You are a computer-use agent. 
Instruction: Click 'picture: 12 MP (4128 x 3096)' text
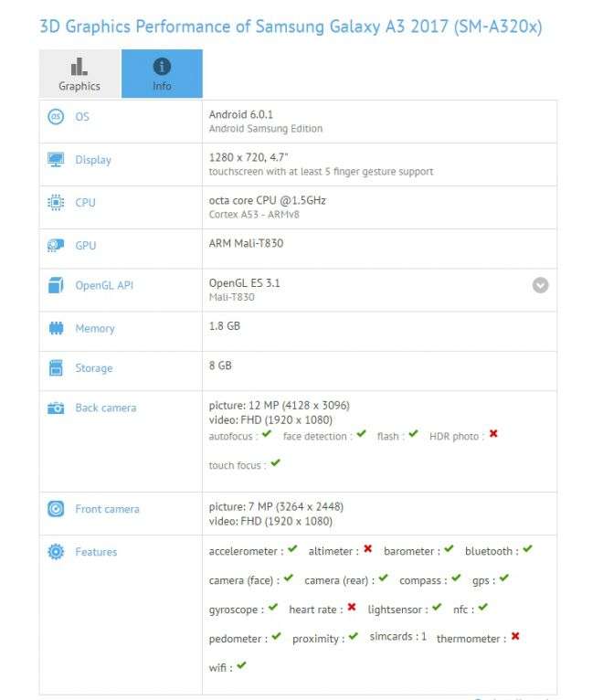click(280, 406)
